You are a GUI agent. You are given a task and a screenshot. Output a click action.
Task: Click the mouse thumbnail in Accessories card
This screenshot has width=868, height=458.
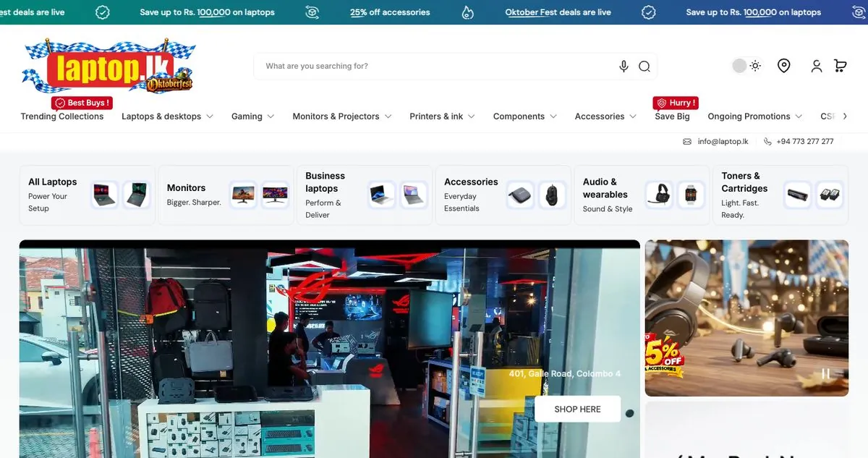[553, 195]
